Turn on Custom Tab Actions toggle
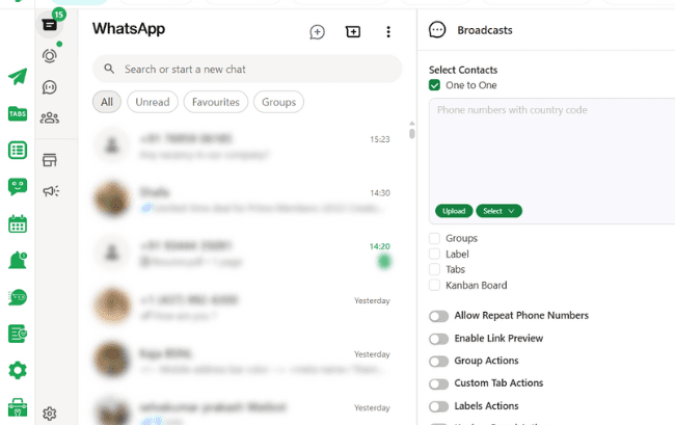675x425 pixels. (x=439, y=384)
